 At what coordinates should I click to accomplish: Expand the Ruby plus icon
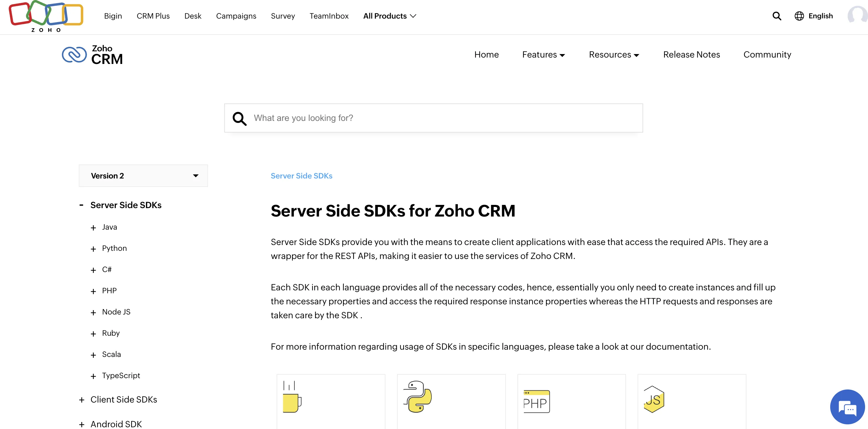tap(93, 334)
